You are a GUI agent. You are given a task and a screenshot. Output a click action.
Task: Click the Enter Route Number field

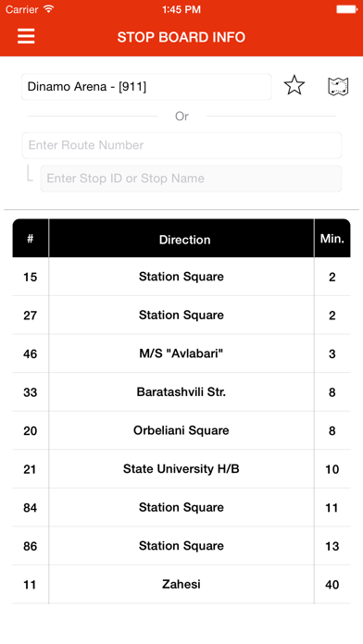[181, 145]
